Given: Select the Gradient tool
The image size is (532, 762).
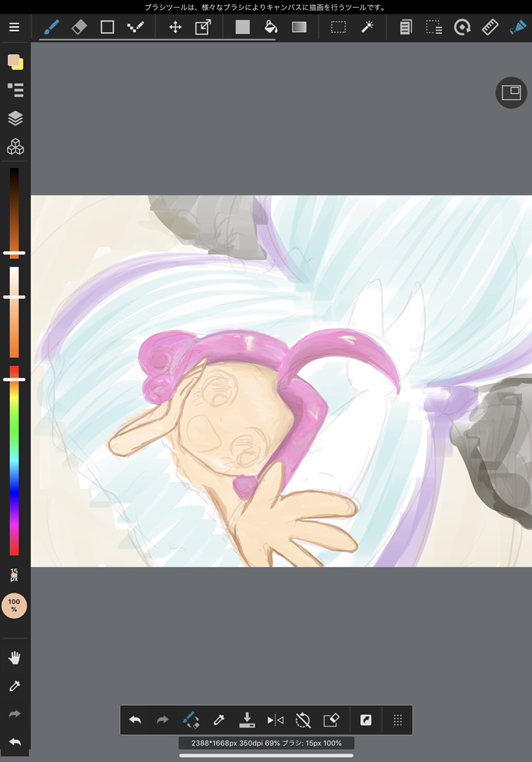Looking at the screenshot, I should click(299, 27).
